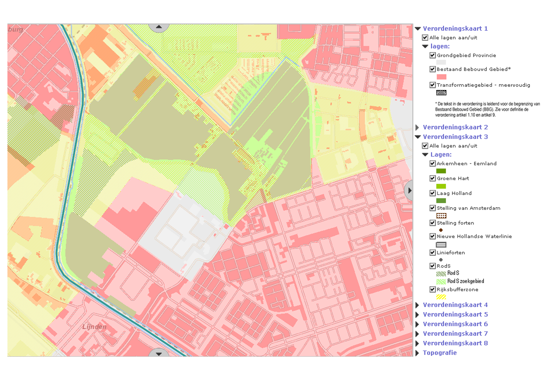Click the Verordeningskaart 1 heading
The image size is (555, 392).
tap(455, 29)
